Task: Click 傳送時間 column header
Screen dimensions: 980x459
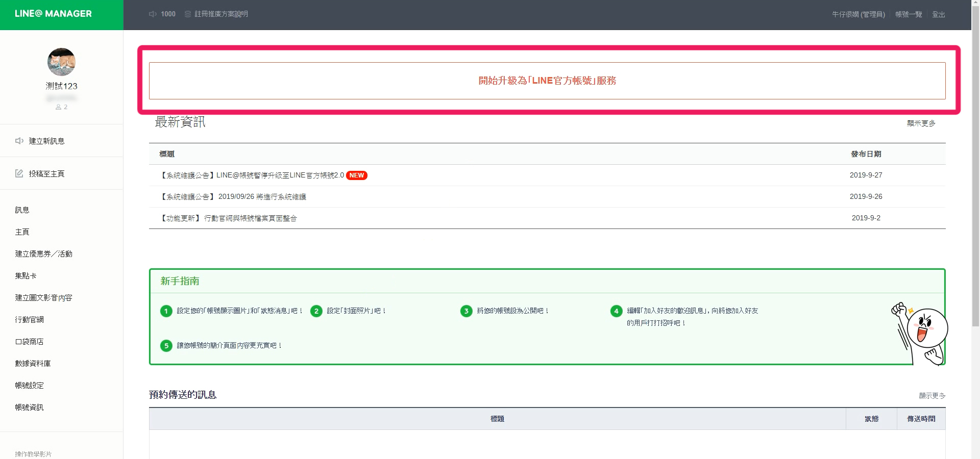Action: 921,419
